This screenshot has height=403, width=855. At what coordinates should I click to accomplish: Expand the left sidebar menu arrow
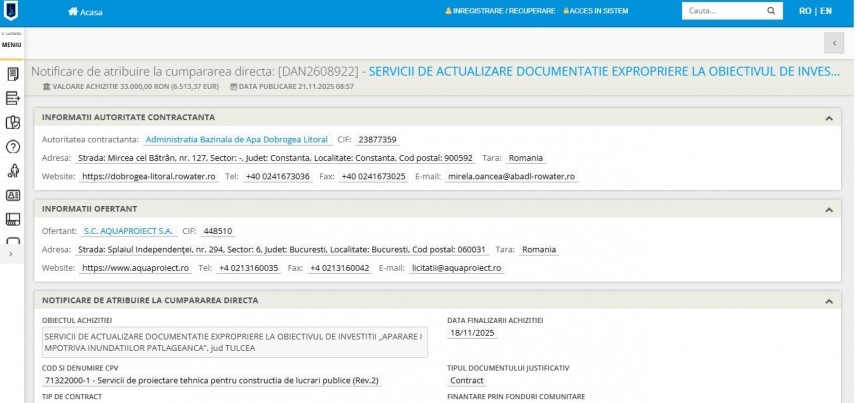[x=10, y=255]
